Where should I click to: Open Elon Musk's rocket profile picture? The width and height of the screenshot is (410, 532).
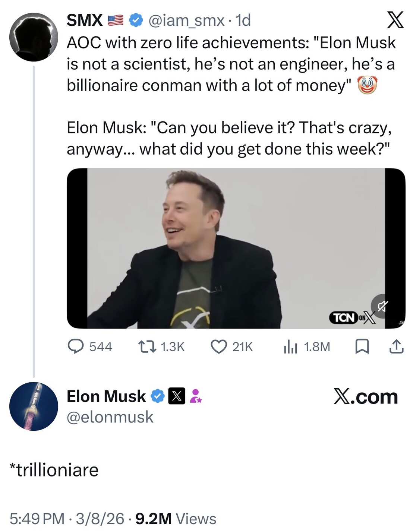34,406
